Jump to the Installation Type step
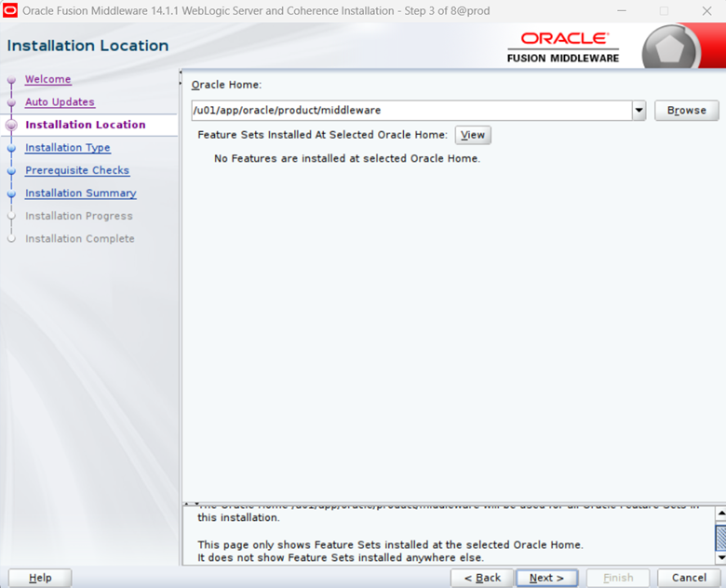 click(x=68, y=147)
